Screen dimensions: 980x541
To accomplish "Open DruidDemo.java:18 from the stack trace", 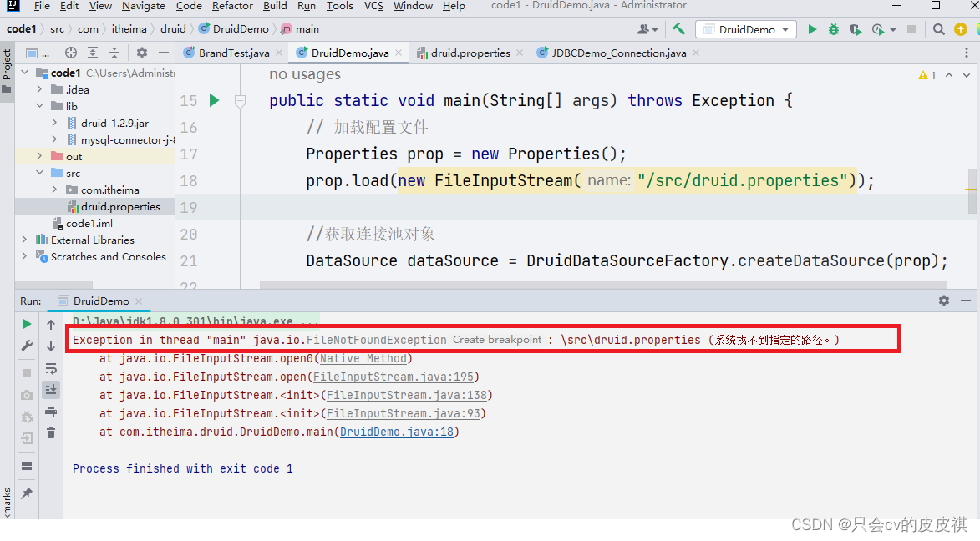I will (x=399, y=432).
